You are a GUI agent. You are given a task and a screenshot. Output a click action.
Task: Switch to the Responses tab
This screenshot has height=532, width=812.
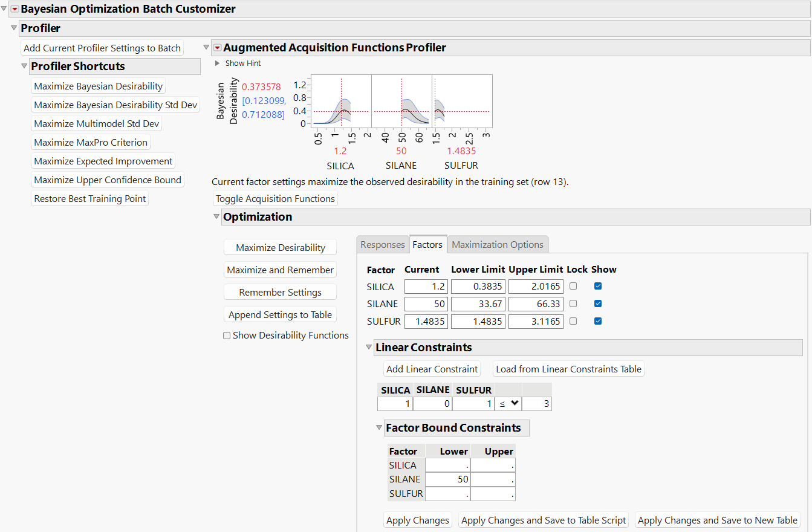pos(383,244)
